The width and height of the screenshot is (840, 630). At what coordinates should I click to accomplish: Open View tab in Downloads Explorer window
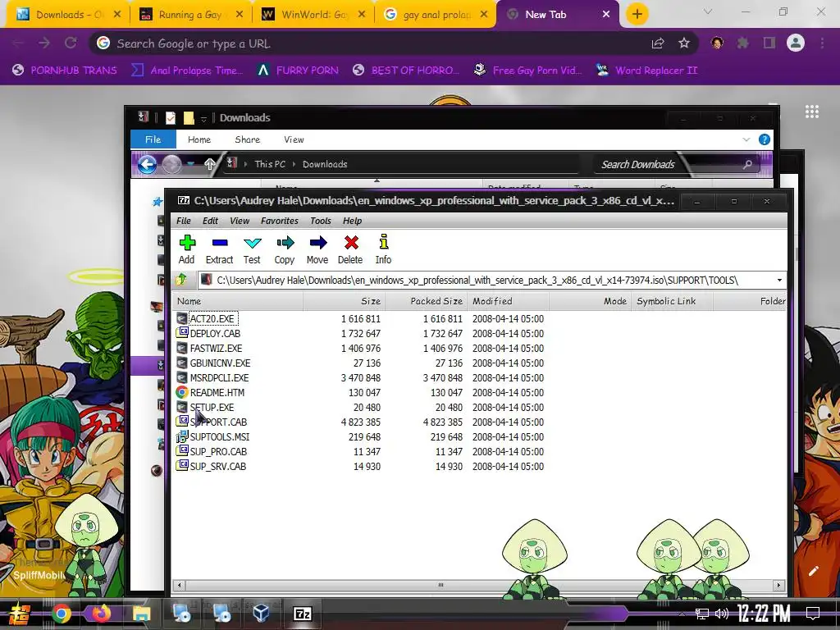294,139
